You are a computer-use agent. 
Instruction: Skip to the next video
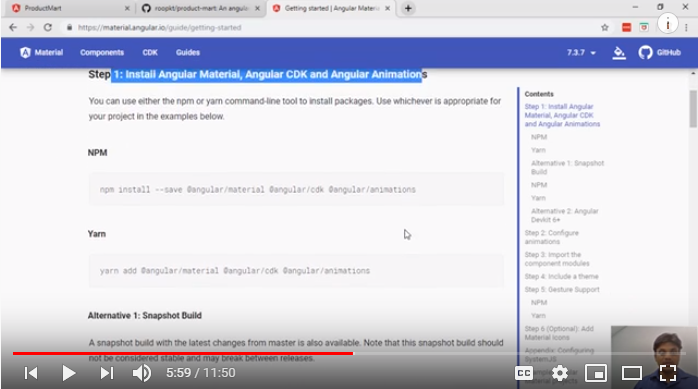tap(107, 373)
